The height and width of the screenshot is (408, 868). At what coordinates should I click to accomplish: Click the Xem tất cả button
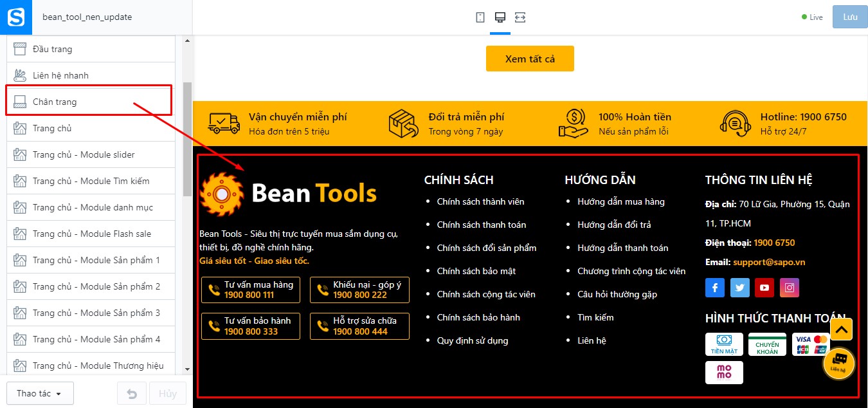(x=530, y=59)
